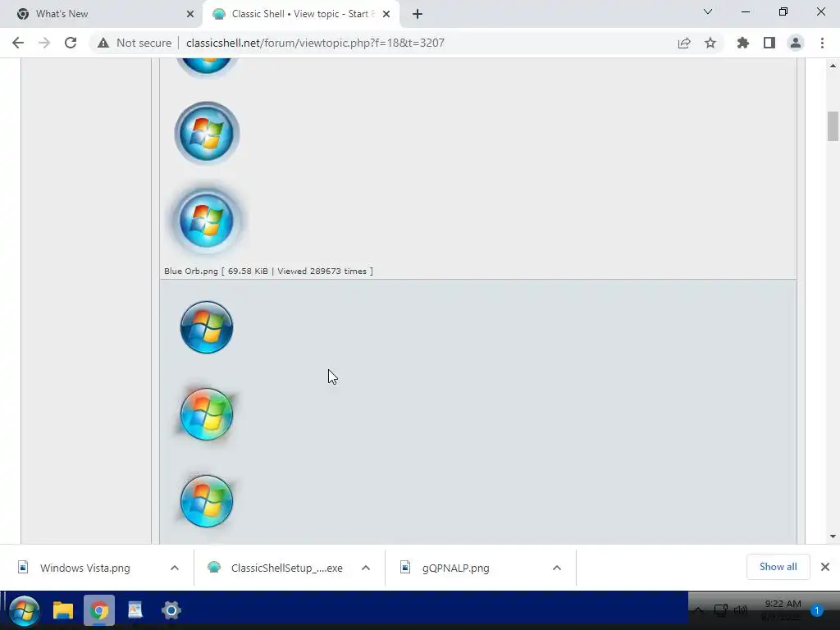840x630 pixels.
Task: Open the Windows Start orb
Action: (x=24, y=610)
